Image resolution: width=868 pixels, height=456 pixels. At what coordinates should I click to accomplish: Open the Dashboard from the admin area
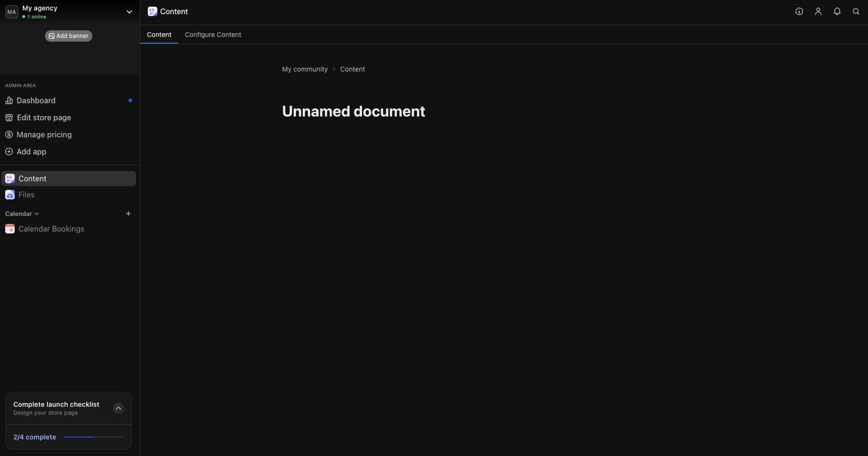(x=36, y=100)
